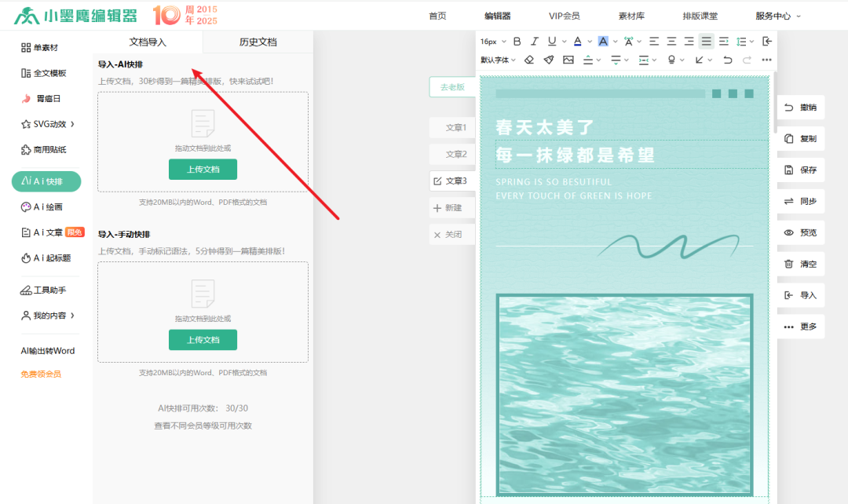Click the 撤销 undo button on right panel
The height and width of the screenshot is (504, 848).
click(800, 107)
